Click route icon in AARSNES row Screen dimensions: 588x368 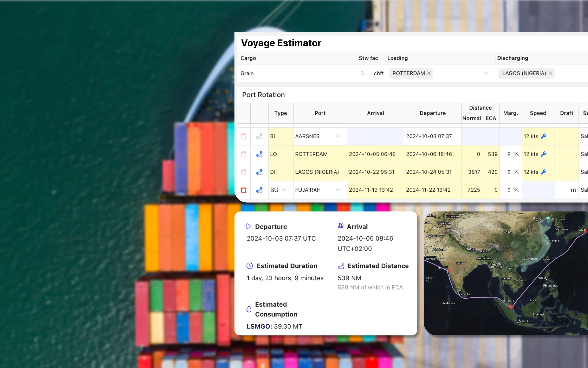[x=259, y=136]
